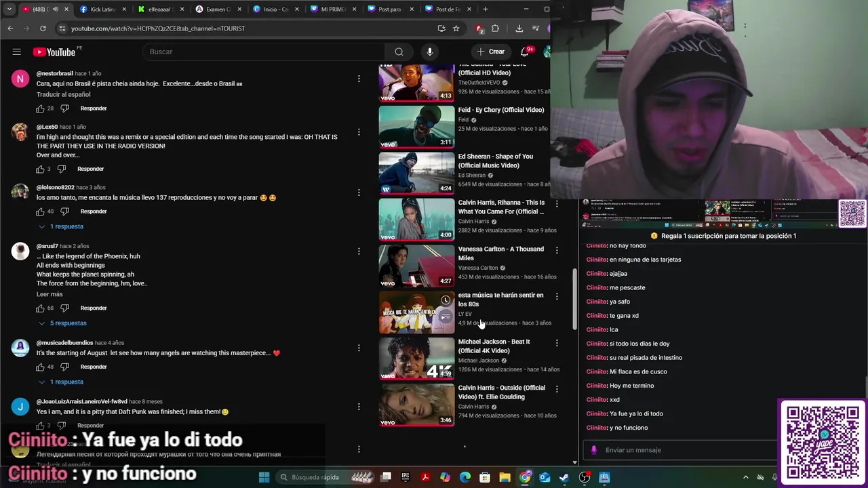Open browser tab search dropdown arrow
868x488 pixels.
pos(9,9)
